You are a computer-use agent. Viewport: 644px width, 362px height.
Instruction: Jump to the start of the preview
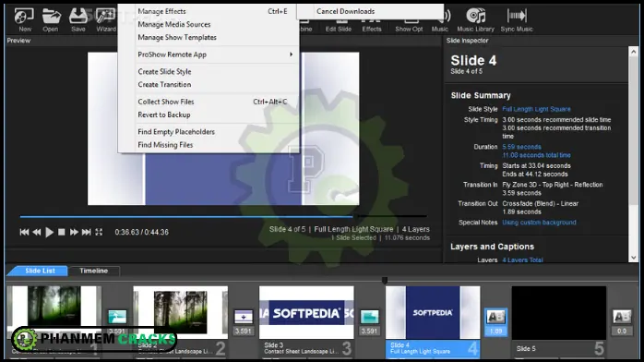point(24,232)
